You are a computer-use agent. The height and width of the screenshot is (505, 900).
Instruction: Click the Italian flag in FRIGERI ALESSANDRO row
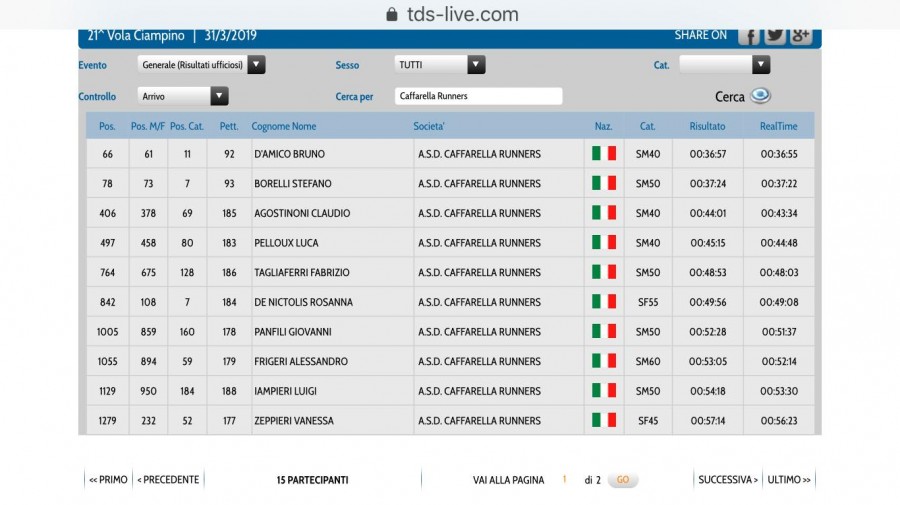[x=604, y=361]
